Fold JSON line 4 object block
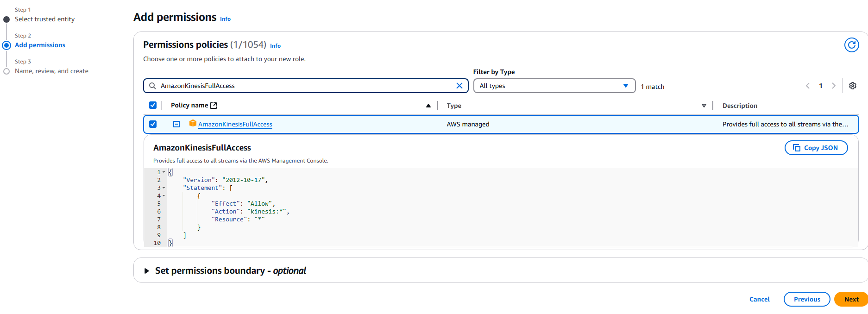 164,196
